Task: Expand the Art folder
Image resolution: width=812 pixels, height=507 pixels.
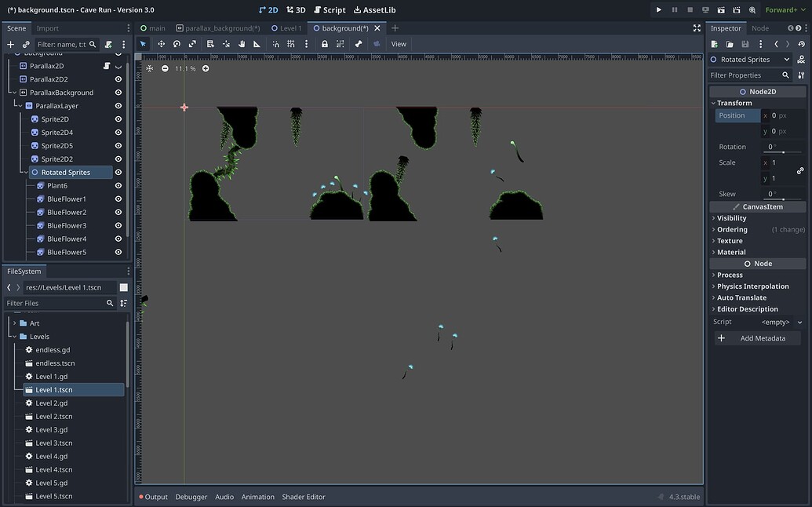Action: 14,323
